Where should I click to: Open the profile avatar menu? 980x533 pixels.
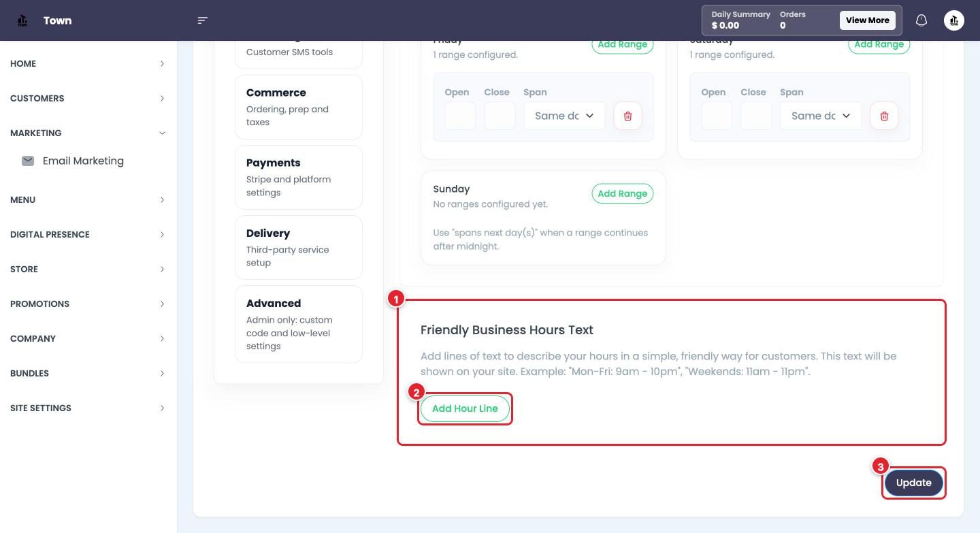(x=954, y=20)
